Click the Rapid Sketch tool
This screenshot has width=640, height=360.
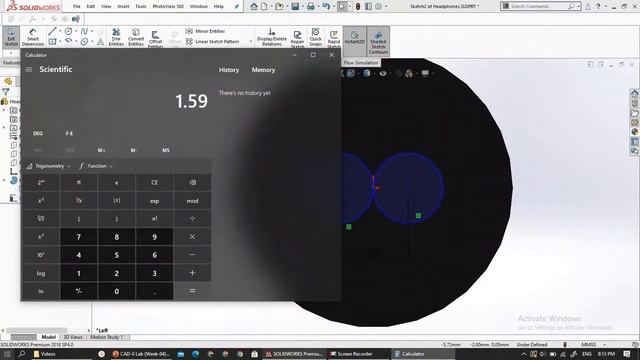point(334,38)
